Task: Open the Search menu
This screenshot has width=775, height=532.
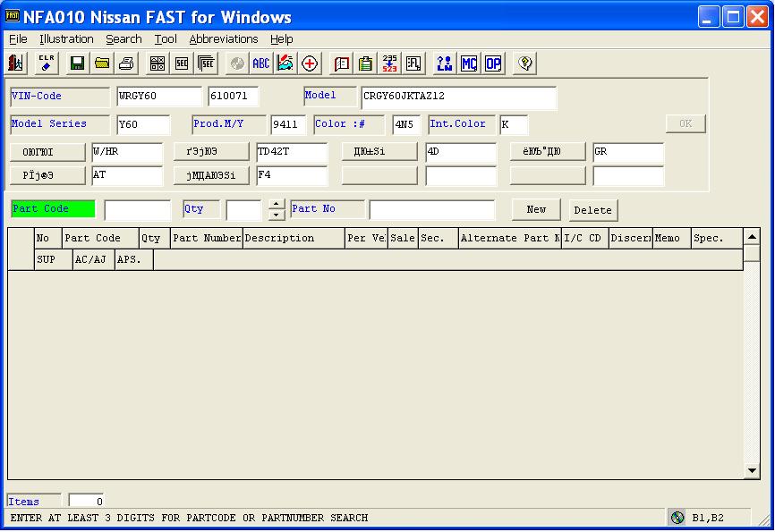Action: (x=123, y=39)
